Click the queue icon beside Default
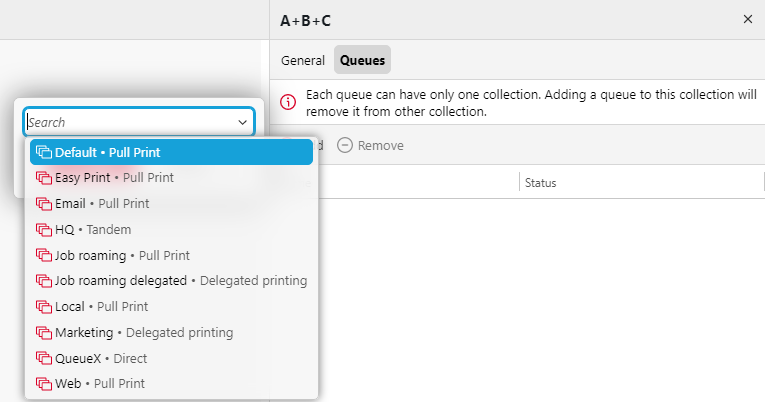The height and width of the screenshot is (402, 765). (43, 152)
